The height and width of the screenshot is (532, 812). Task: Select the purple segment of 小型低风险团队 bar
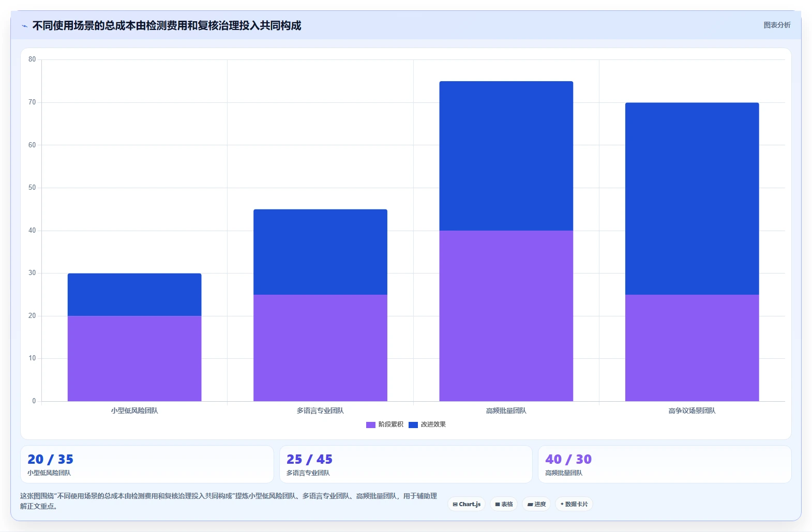134,358
